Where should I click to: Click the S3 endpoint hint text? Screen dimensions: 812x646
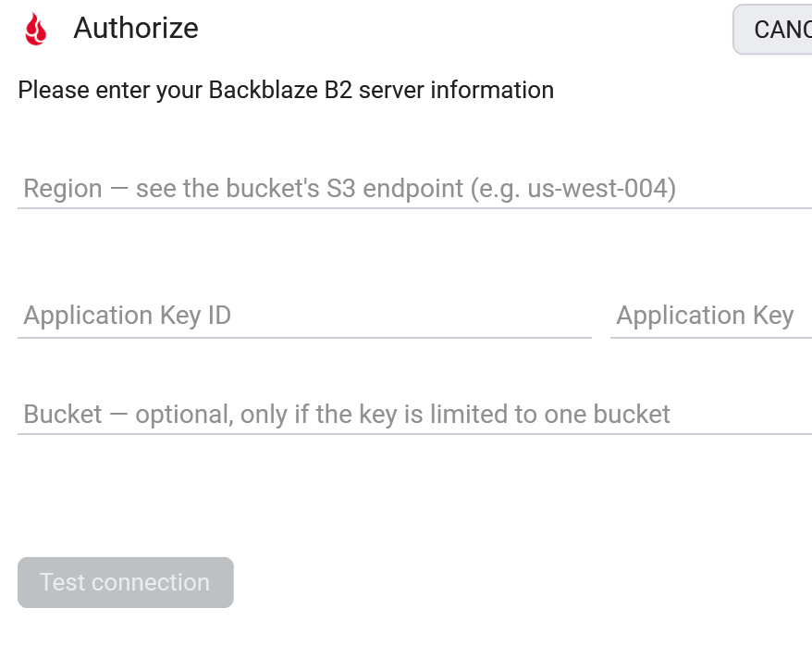coord(395,189)
